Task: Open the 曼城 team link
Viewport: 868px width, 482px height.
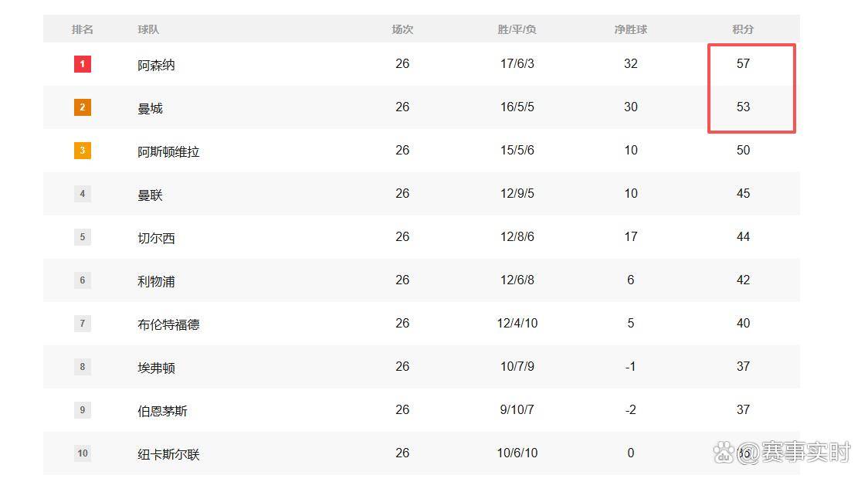Action: 150,108
